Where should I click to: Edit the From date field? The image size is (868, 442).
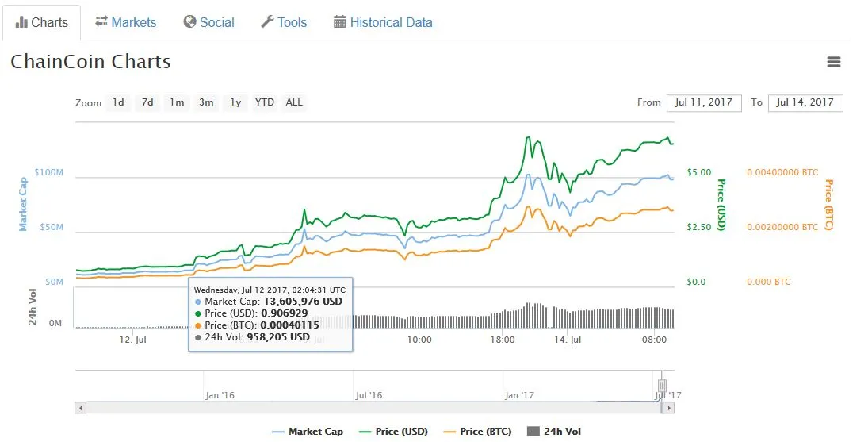(x=704, y=103)
